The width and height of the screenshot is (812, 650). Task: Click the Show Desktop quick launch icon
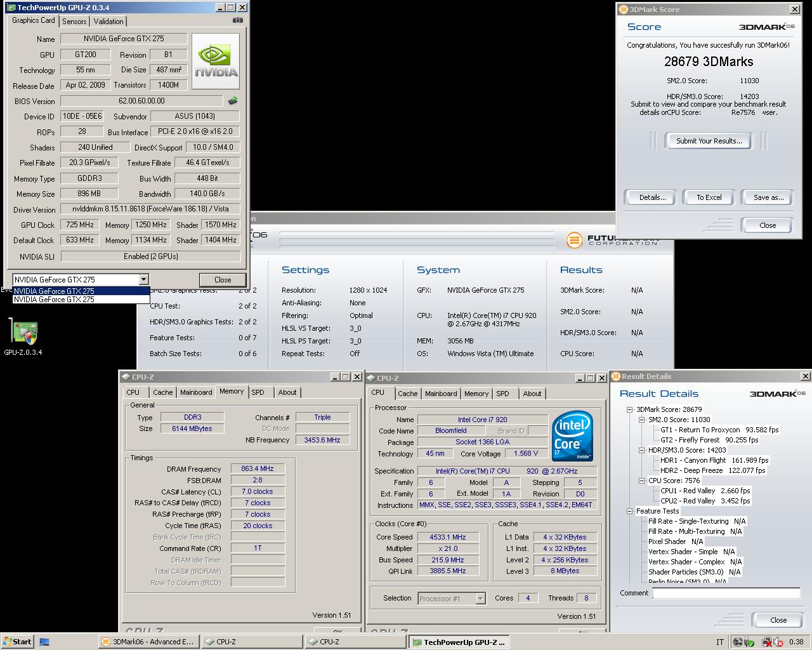(x=44, y=642)
